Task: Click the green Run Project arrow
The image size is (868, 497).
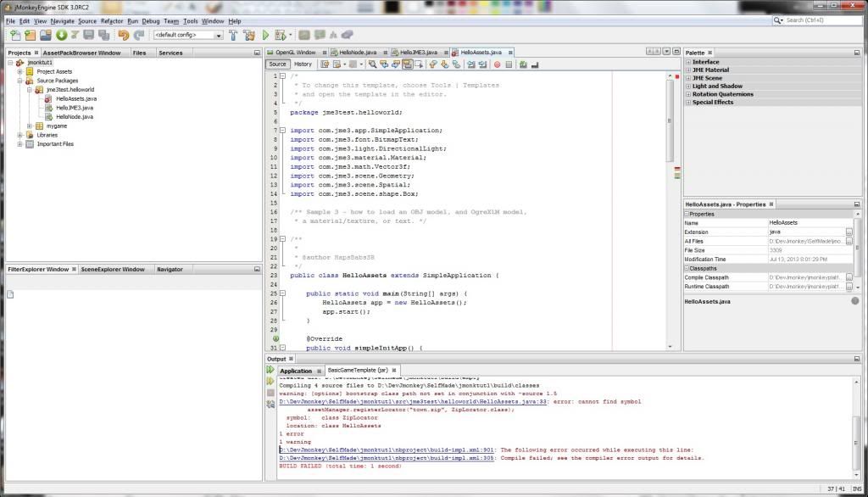Action: tap(265, 36)
